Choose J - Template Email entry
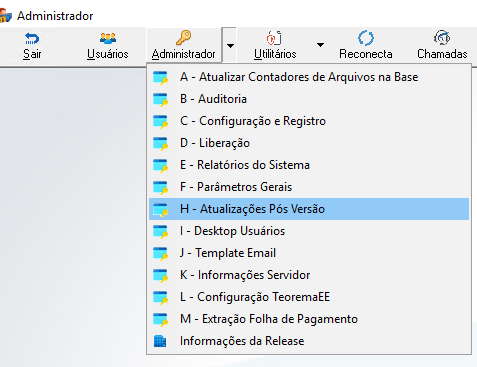This screenshot has height=367, width=477. [x=309, y=253]
